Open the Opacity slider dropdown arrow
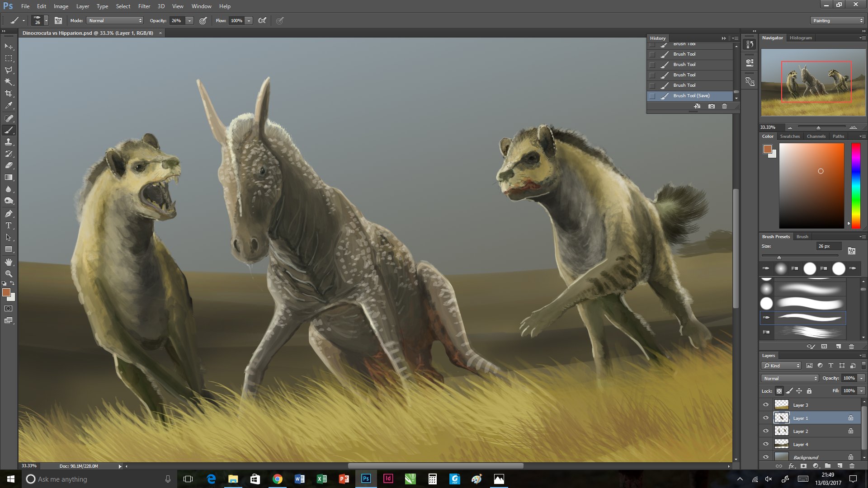The height and width of the screenshot is (488, 868). pyautogui.click(x=190, y=21)
